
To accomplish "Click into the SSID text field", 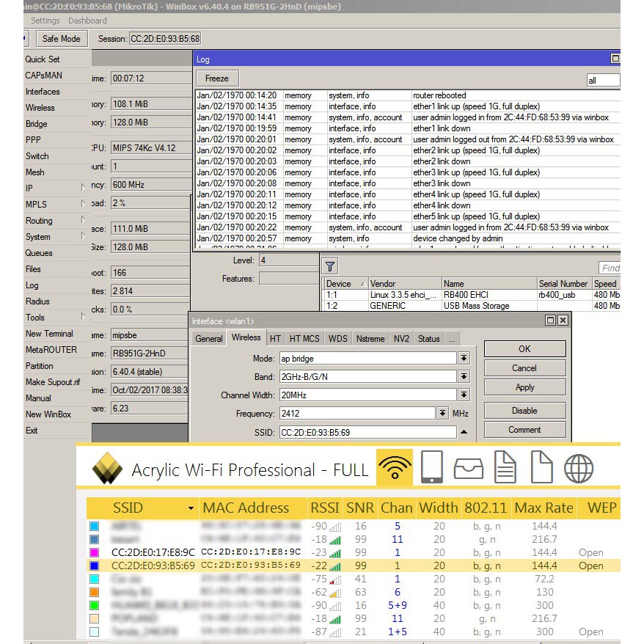I will pyautogui.click(x=367, y=433).
